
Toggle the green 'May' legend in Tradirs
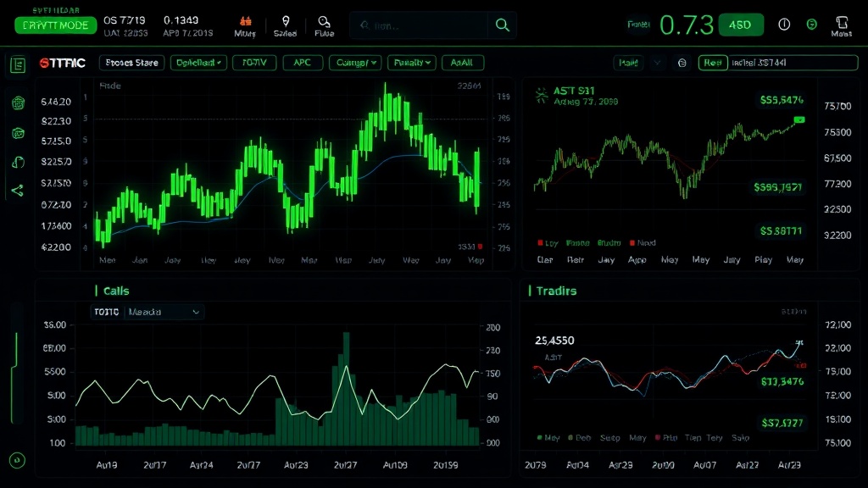pyautogui.click(x=548, y=438)
